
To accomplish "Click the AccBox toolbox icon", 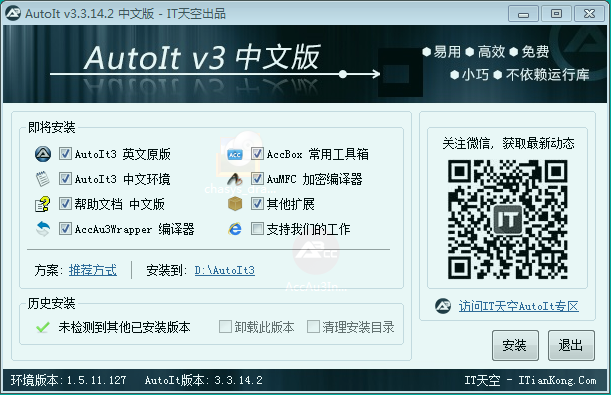I will pyautogui.click(x=235, y=154).
